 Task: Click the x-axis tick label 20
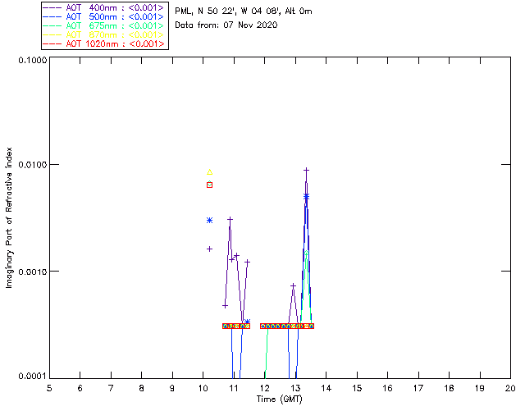pos(510,388)
